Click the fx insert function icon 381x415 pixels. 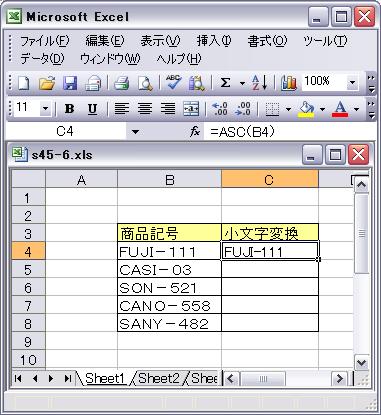tap(195, 132)
